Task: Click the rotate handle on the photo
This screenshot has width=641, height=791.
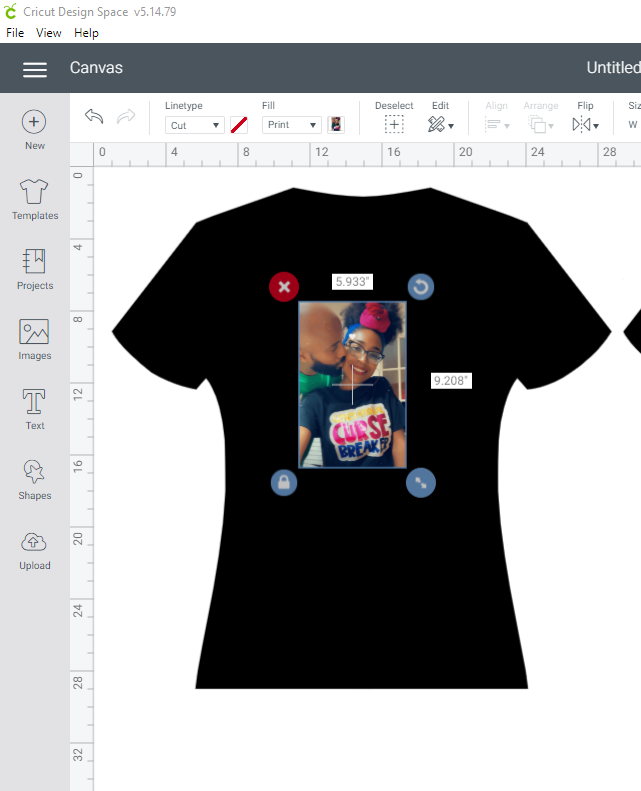Action: pos(421,288)
